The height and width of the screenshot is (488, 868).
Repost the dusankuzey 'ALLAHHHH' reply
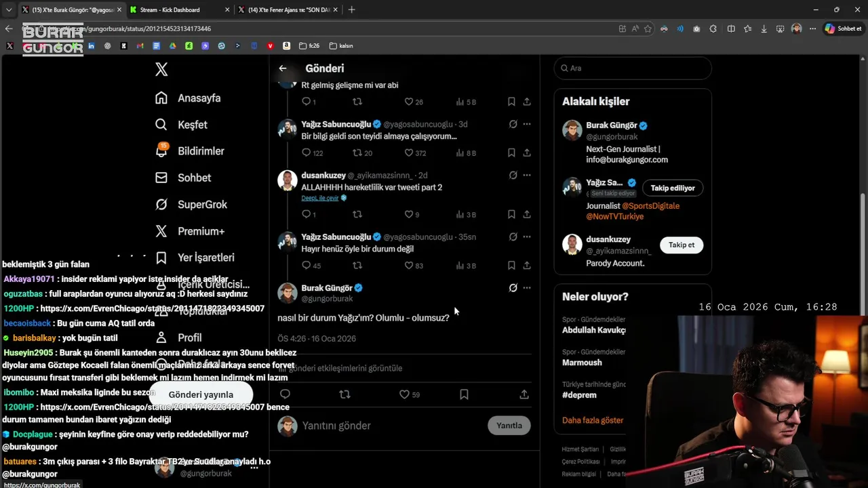pos(357,214)
